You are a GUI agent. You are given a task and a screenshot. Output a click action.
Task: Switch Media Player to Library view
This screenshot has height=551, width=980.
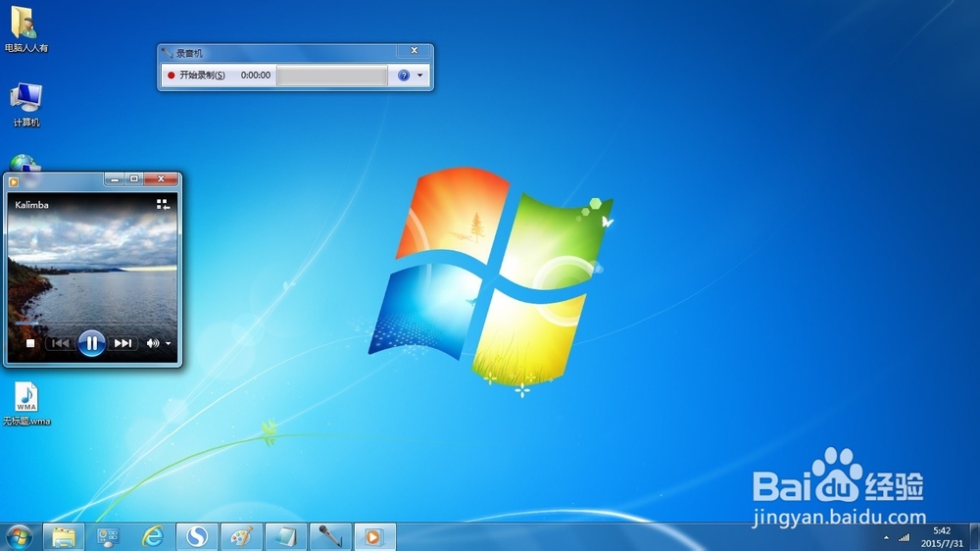[163, 205]
